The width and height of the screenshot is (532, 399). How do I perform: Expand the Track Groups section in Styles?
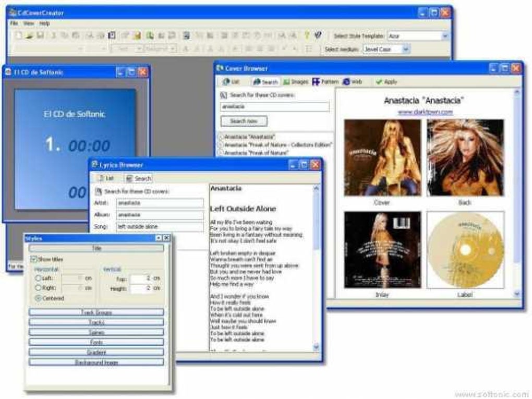pyautogui.click(x=96, y=312)
